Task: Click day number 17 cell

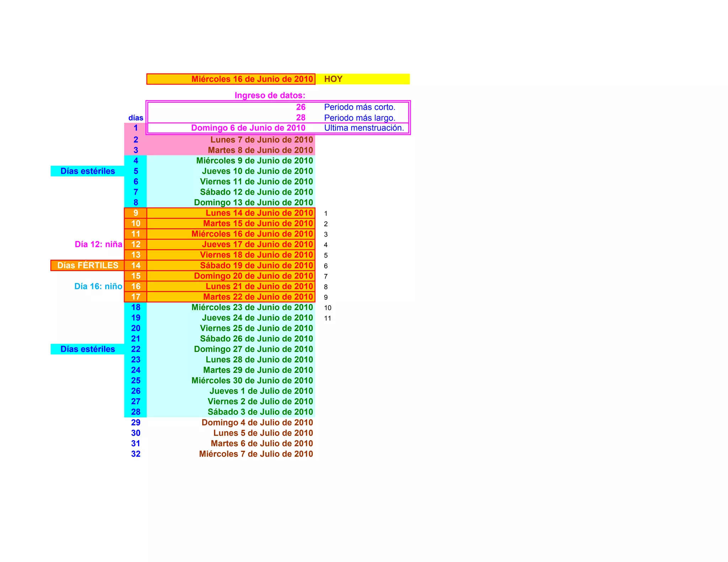Action: tap(135, 297)
